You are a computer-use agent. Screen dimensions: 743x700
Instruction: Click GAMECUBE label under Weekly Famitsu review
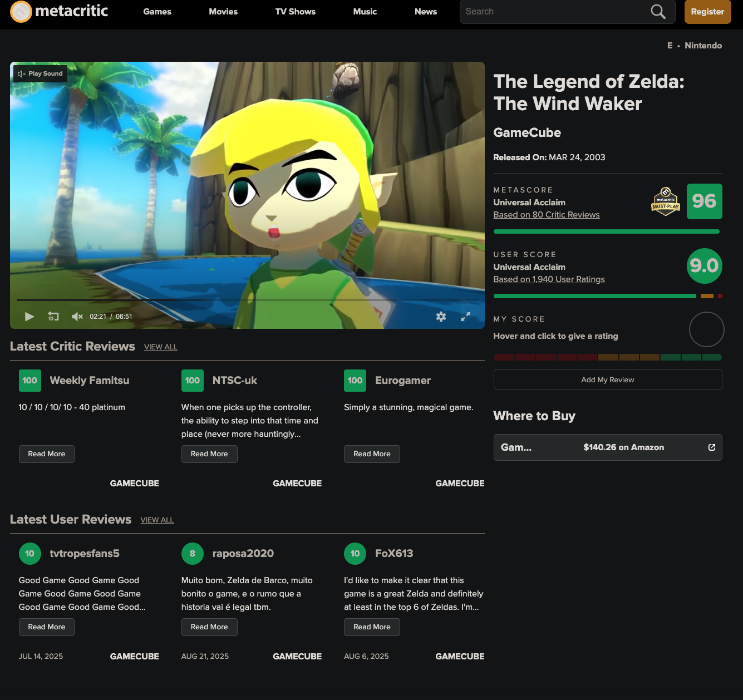click(x=135, y=484)
